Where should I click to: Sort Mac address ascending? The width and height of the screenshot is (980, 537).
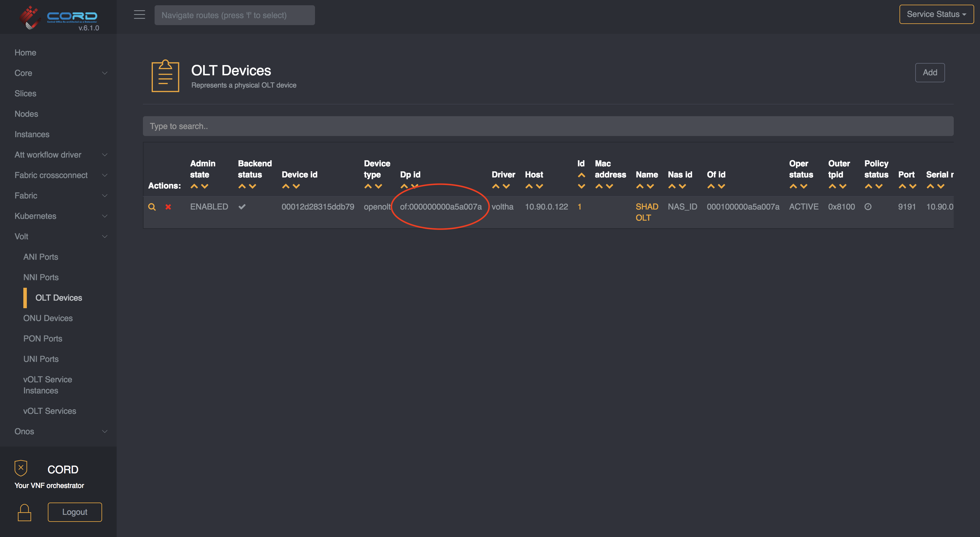tap(599, 186)
